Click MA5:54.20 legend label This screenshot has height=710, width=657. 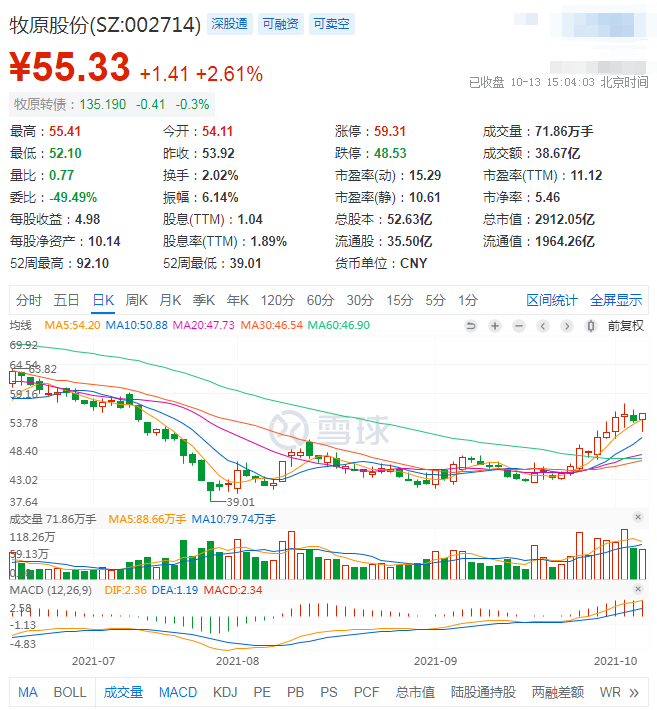pyautogui.click(x=72, y=326)
